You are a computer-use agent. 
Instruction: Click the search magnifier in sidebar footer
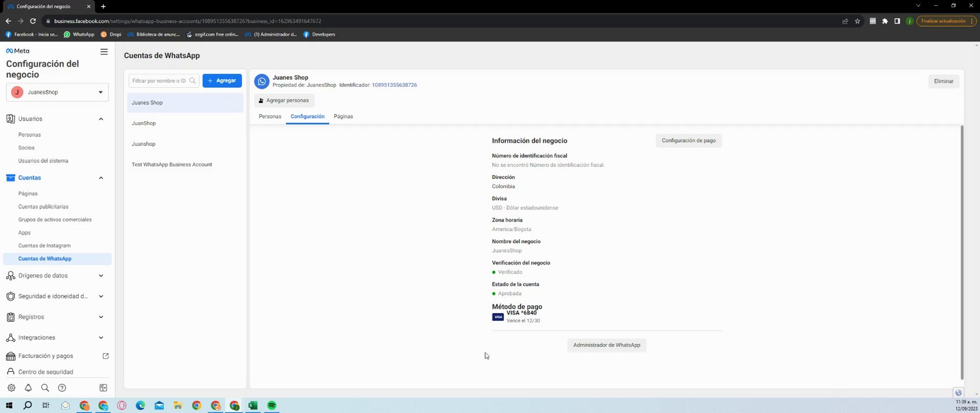tap(45, 388)
